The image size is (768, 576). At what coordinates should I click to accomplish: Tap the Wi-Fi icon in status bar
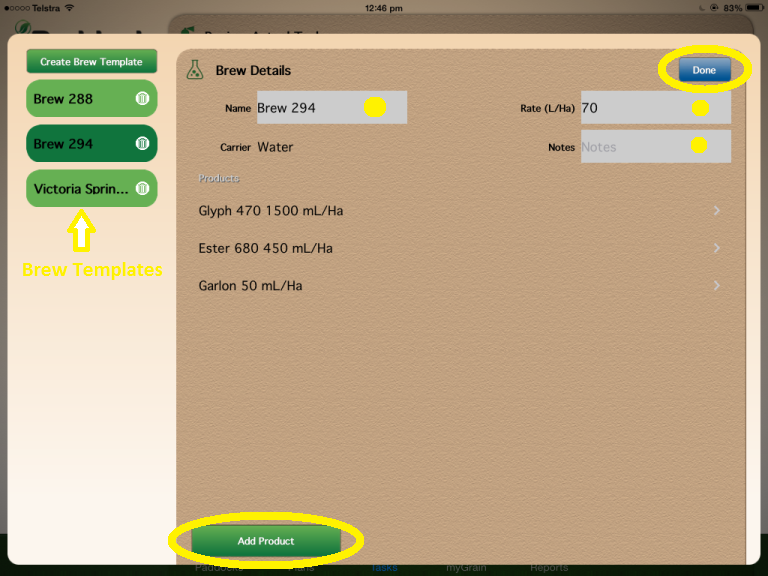click(x=69, y=8)
